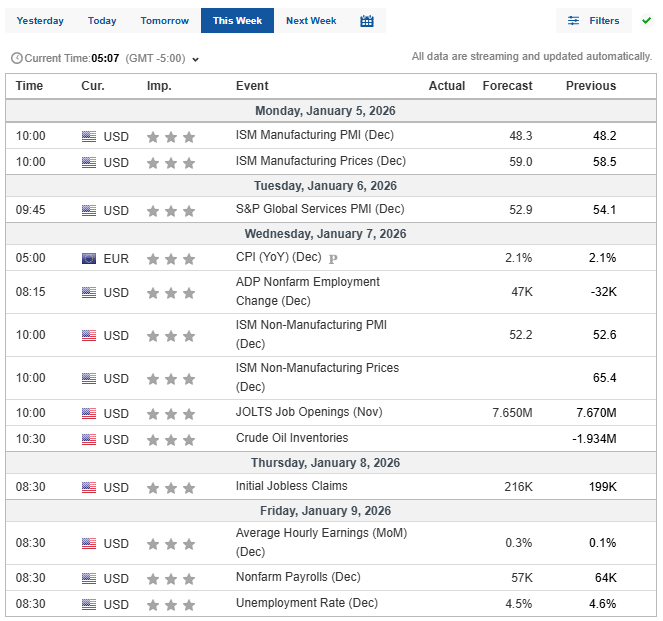The height and width of the screenshot is (621, 663).
Task: Click the preliminary 'P' icon next to CPI (YoY)
Action: pyautogui.click(x=333, y=259)
